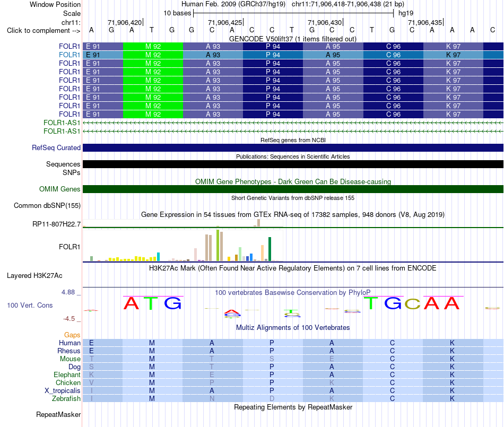
Task: Select the Elephant alignment row label
Action: tap(67, 374)
